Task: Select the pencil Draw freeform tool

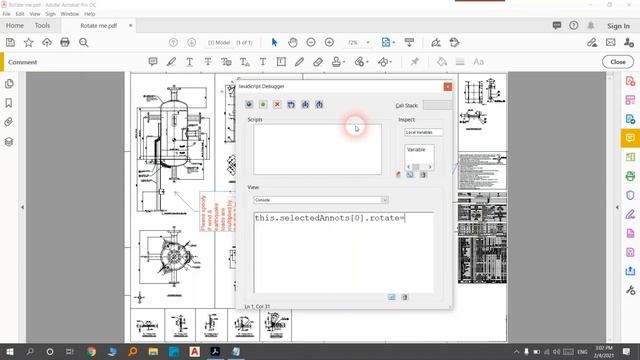Action: 300,62
